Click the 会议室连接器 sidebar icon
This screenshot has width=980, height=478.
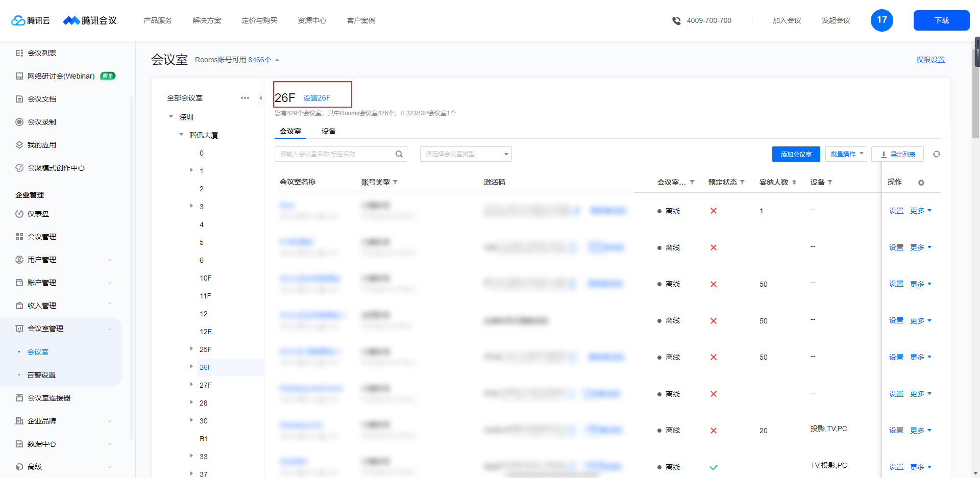coord(19,398)
